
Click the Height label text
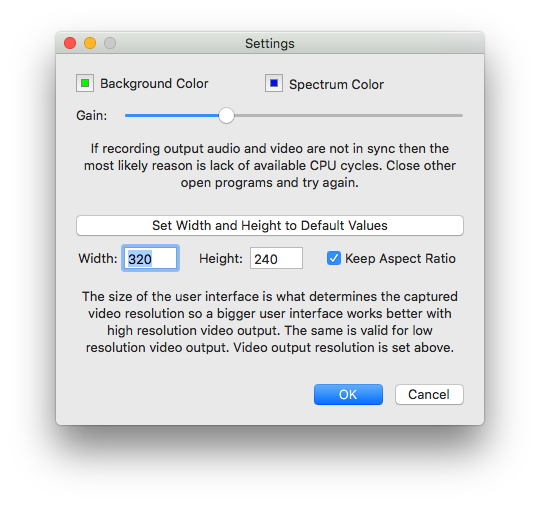221,258
